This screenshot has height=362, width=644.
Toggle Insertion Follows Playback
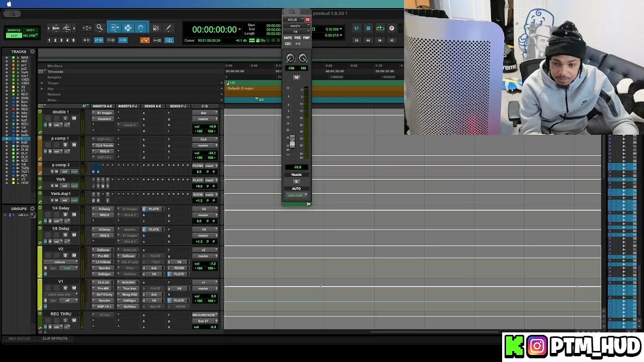pyautogui.click(x=123, y=40)
